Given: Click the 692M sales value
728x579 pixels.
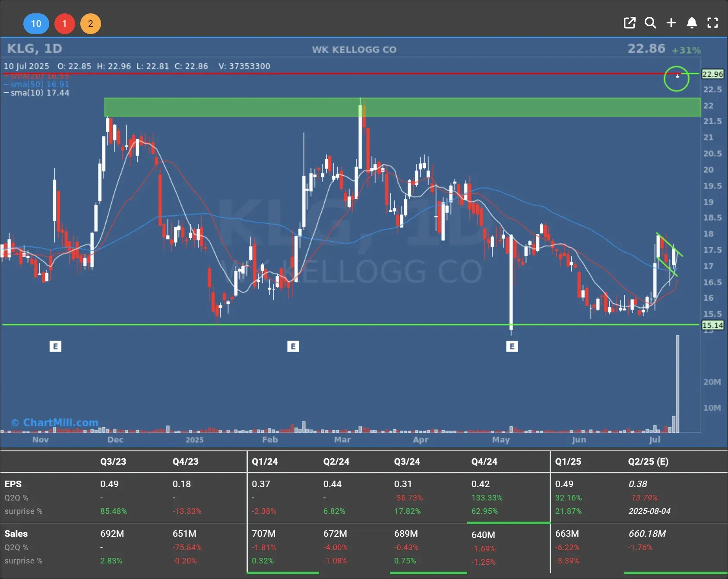Looking at the screenshot, I should 112,534.
